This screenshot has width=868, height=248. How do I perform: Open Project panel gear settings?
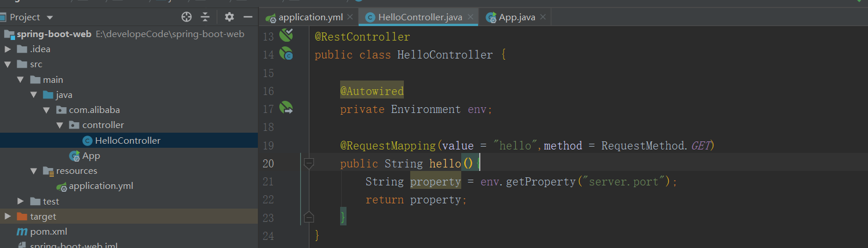pyautogui.click(x=229, y=17)
